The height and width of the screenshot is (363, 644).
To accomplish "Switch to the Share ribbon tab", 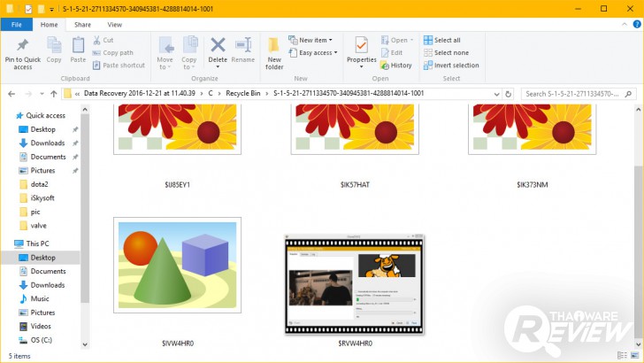I will 82,25.
